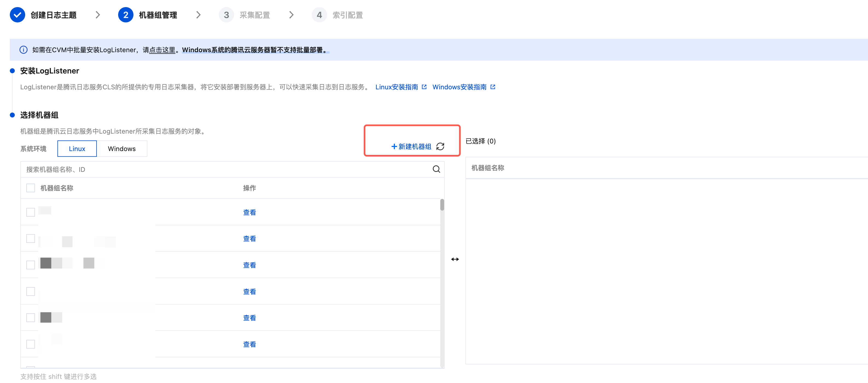Click the transfer arrows icon between panels
This screenshot has height=383, width=868.
[x=455, y=259]
